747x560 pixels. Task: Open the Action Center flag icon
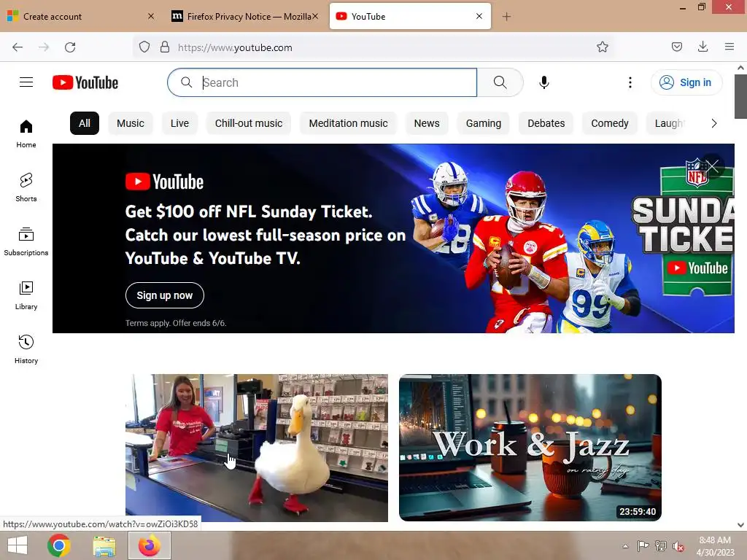coord(643,546)
